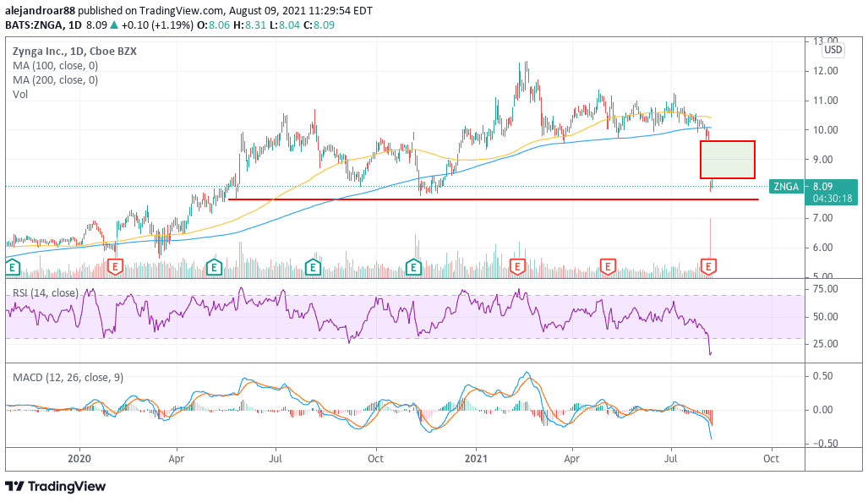
Task: Select the MA (200, close, 0) indicator legend
Action: pos(55,80)
